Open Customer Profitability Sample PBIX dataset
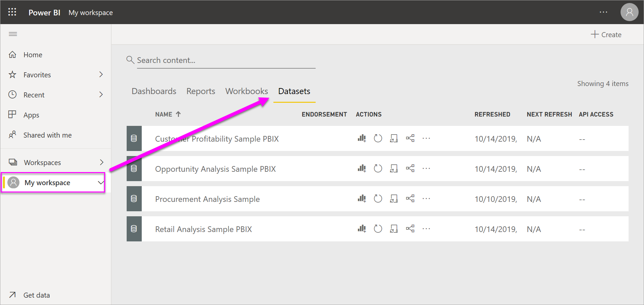644x305 pixels. [217, 139]
